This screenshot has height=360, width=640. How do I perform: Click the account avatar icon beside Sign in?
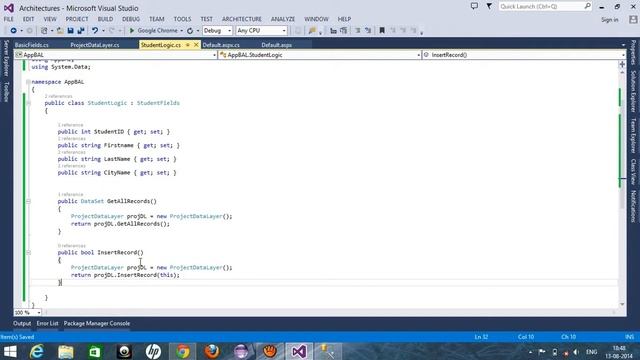633,19
